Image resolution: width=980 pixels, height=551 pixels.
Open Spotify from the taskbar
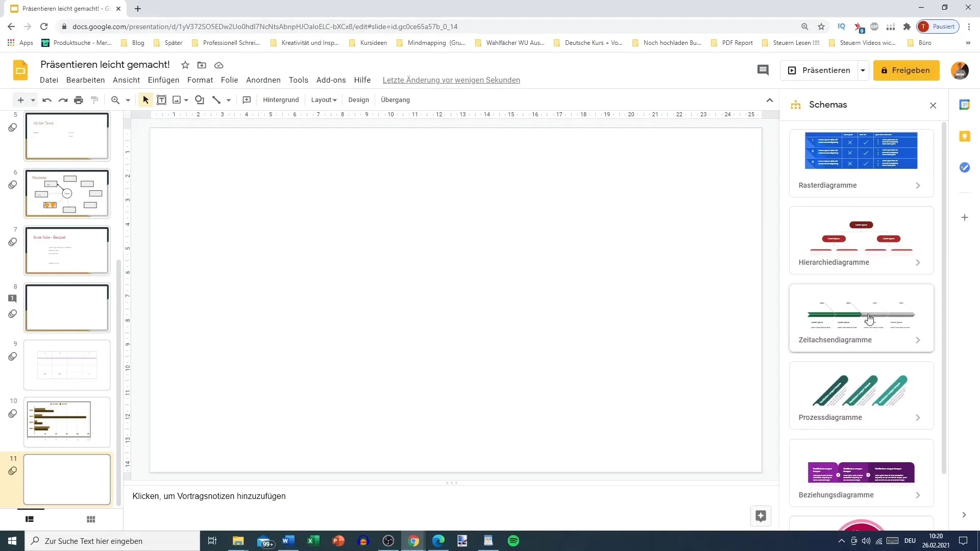tap(513, 541)
